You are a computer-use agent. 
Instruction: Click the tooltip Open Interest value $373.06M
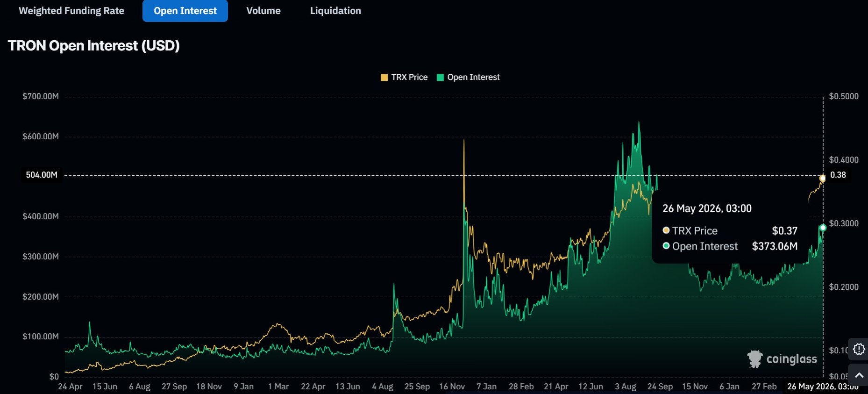click(x=775, y=246)
